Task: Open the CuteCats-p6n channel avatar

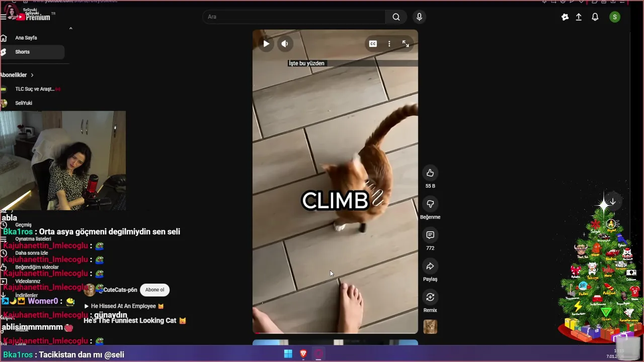Action: coord(90,290)
